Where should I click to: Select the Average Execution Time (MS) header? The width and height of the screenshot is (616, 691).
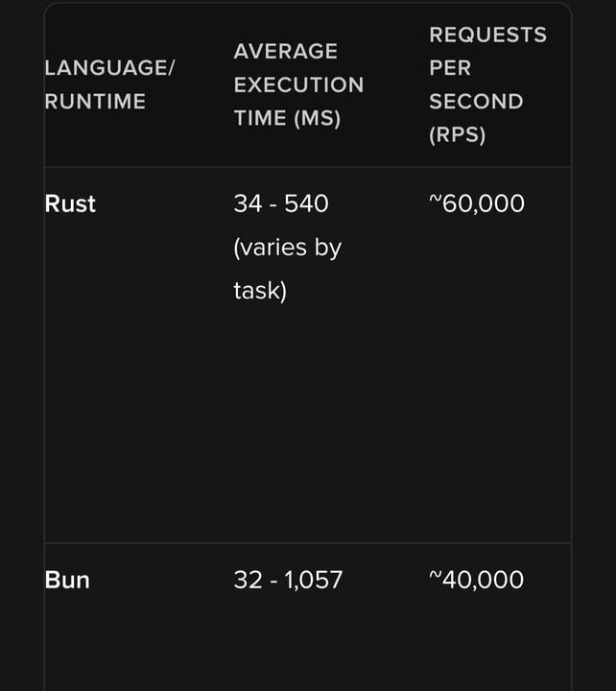(298, 84)
